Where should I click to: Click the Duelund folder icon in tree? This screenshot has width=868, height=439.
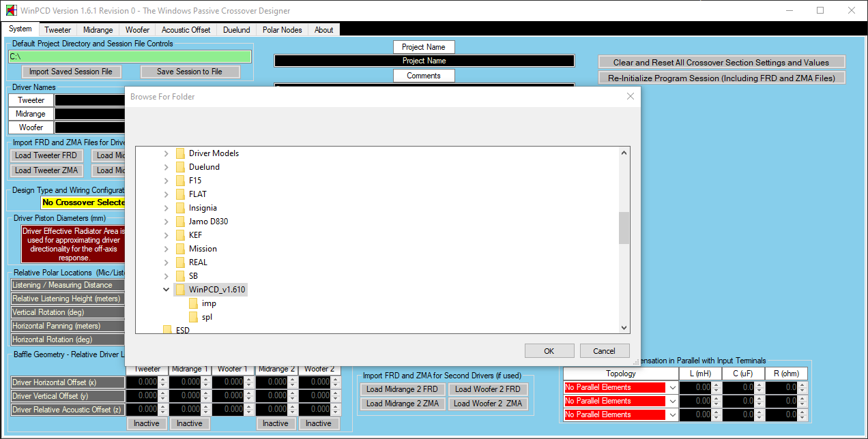(x=180, y=167)
